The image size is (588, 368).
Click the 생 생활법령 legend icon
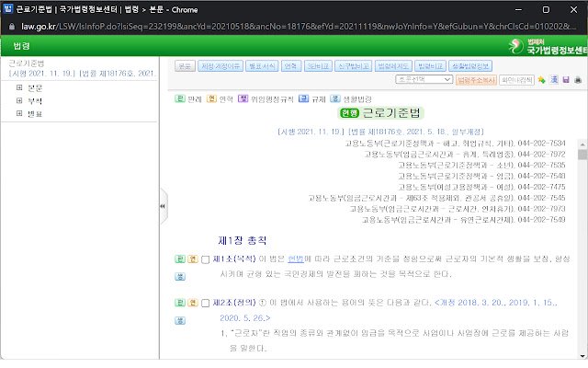(334, 98)
